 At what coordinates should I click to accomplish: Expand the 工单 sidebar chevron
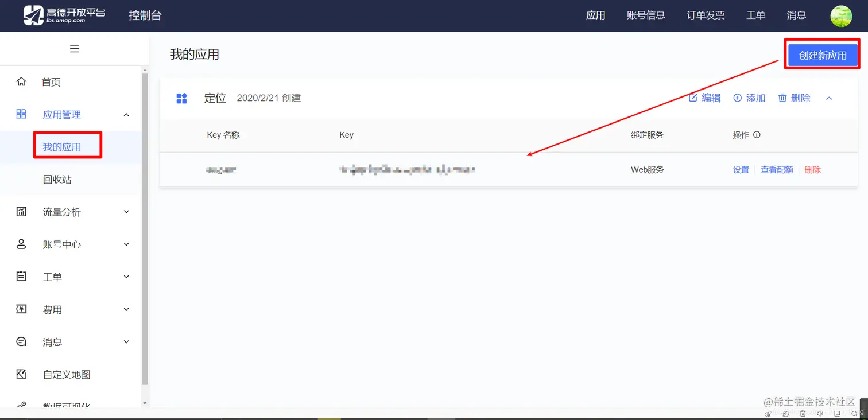pyautogui.click(x=127, y=277)
